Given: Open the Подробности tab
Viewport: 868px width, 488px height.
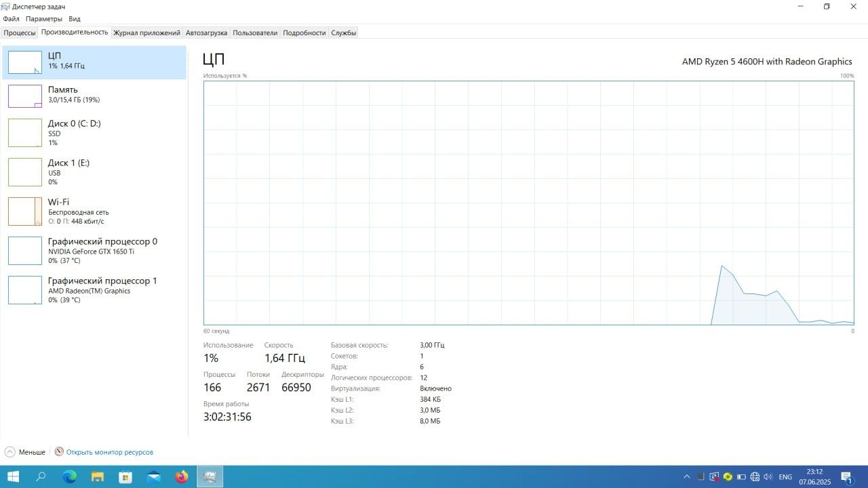Looking at the screenshot, I should (304, 33).
